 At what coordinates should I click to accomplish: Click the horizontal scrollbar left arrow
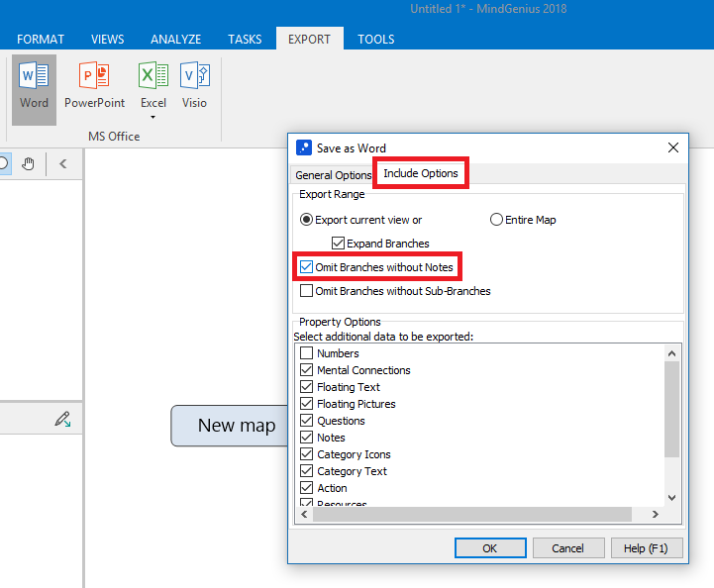coord(304,515)
